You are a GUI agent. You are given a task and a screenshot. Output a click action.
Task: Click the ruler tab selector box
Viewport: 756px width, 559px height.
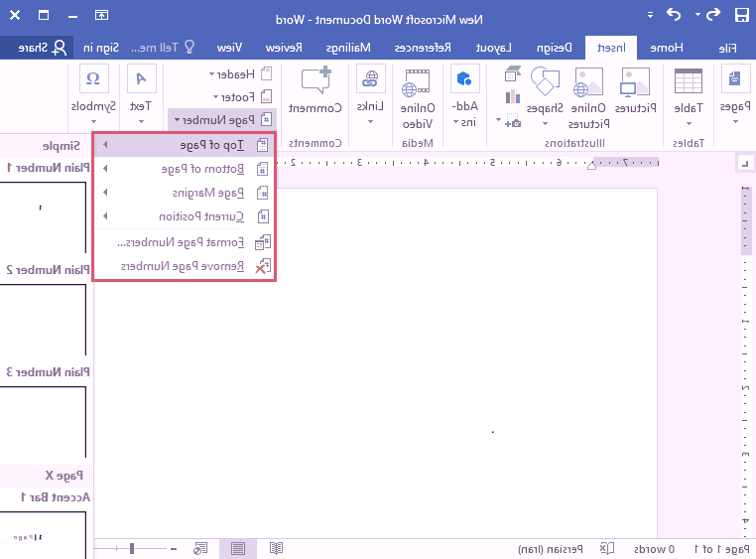click(x=745, y=163)
